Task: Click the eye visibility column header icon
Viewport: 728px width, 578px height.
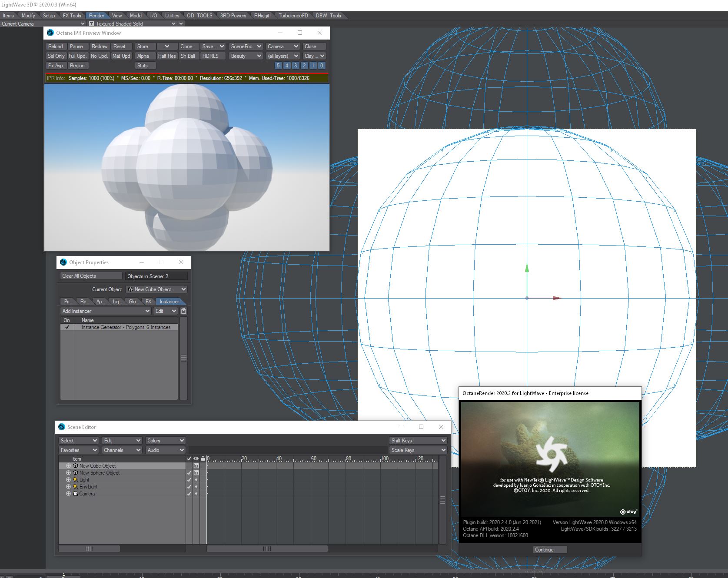Action: (x=196, y=458)
